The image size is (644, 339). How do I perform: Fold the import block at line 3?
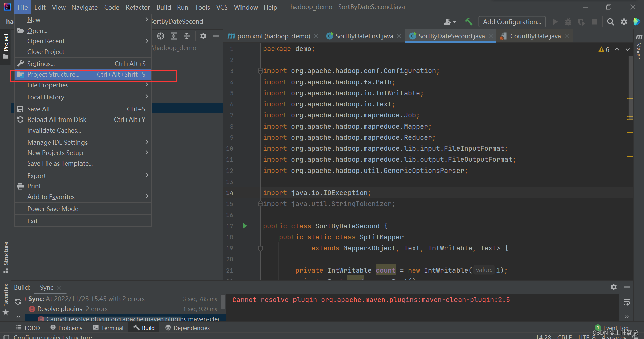(x=260, y=71)
